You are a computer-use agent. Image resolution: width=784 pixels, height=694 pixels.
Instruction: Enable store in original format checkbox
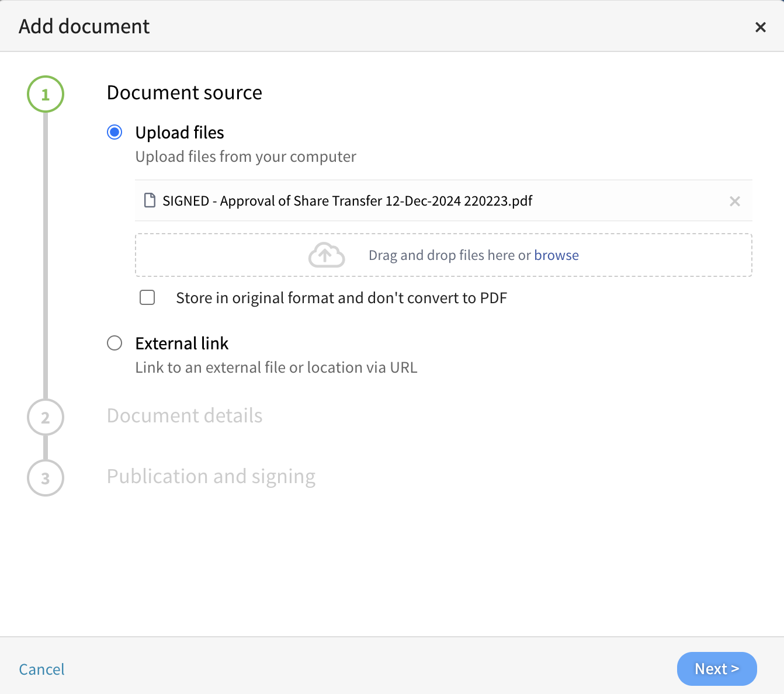pyautogui.click(x=147, y=297)
